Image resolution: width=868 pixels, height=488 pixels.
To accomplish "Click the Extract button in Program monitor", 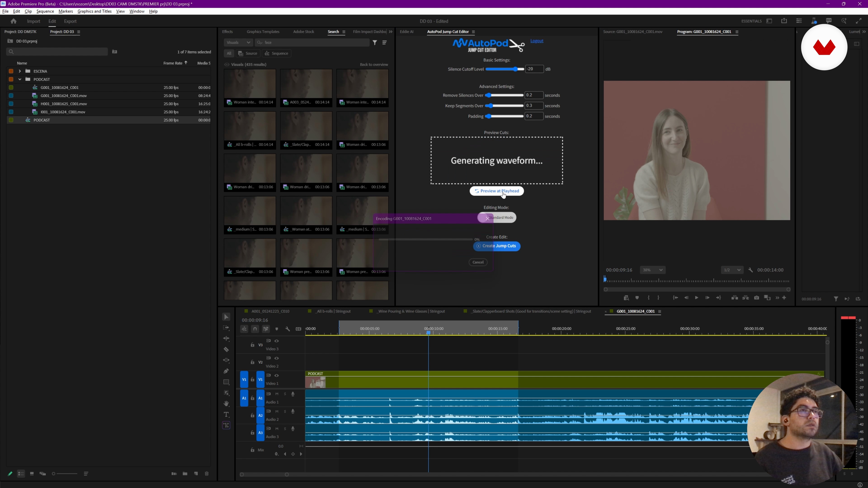I will [x=746, y=298].
